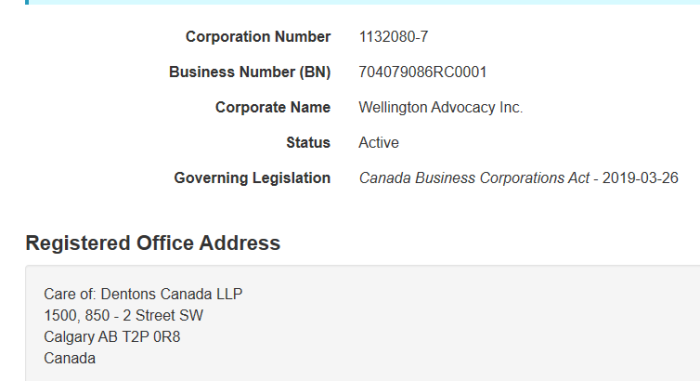Click Care of: Dentons Canada LLP line
The height and width of the screenshot is (381, 700).
(x=143, y=294)
